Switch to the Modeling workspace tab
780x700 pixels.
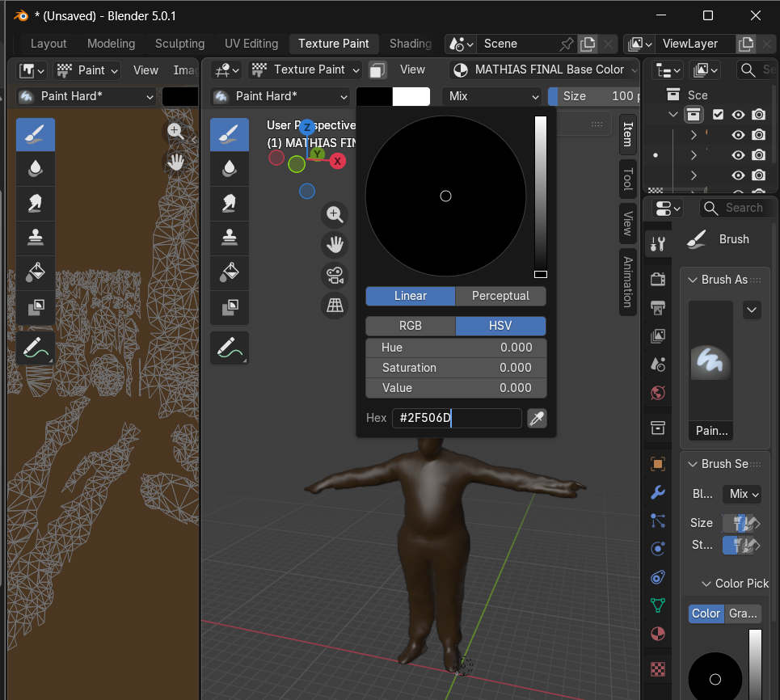(111, 44)
